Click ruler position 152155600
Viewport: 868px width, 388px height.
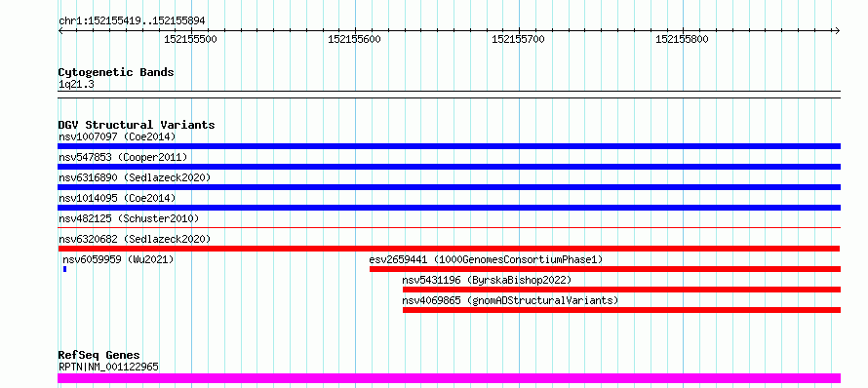point(354,39)
